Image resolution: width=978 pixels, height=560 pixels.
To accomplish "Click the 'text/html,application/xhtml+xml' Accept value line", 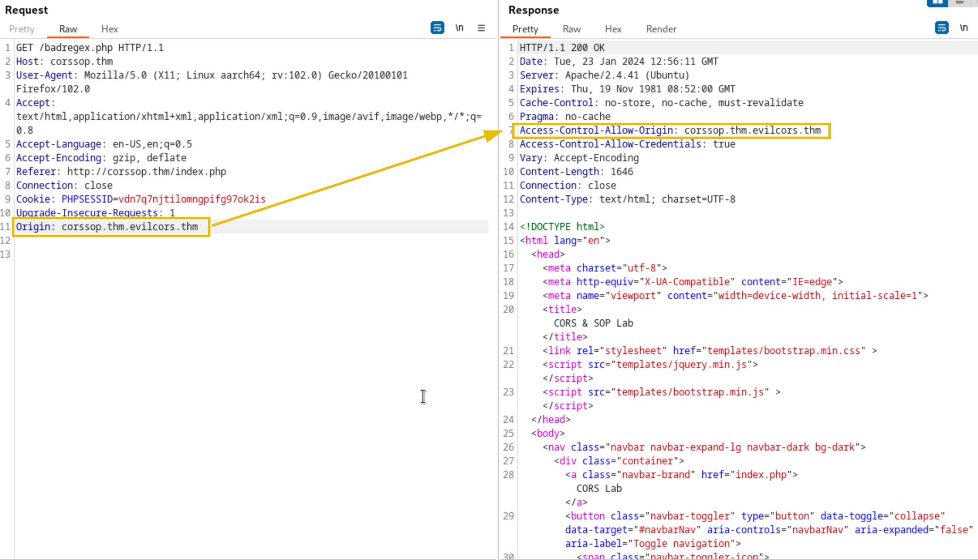I will point(249,117).
